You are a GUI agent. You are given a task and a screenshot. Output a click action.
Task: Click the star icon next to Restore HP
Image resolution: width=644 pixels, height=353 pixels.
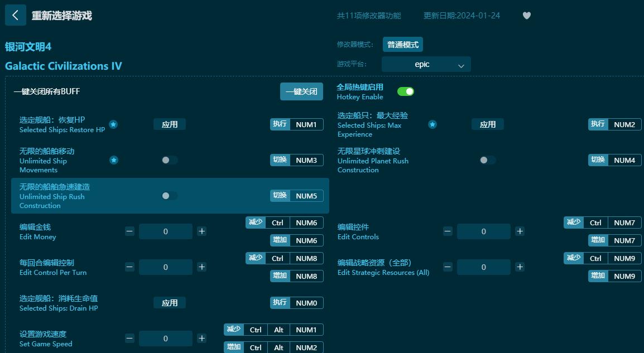point(113,125)
